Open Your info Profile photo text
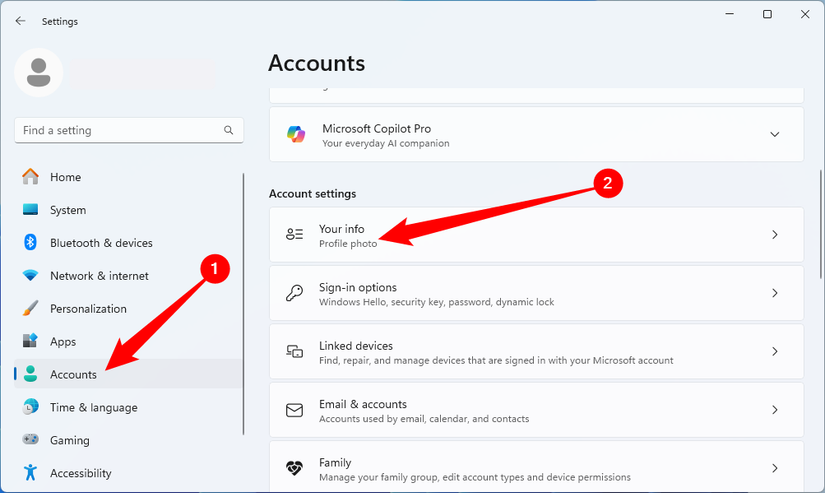The image size is (825, 493). tap(348, 244)
